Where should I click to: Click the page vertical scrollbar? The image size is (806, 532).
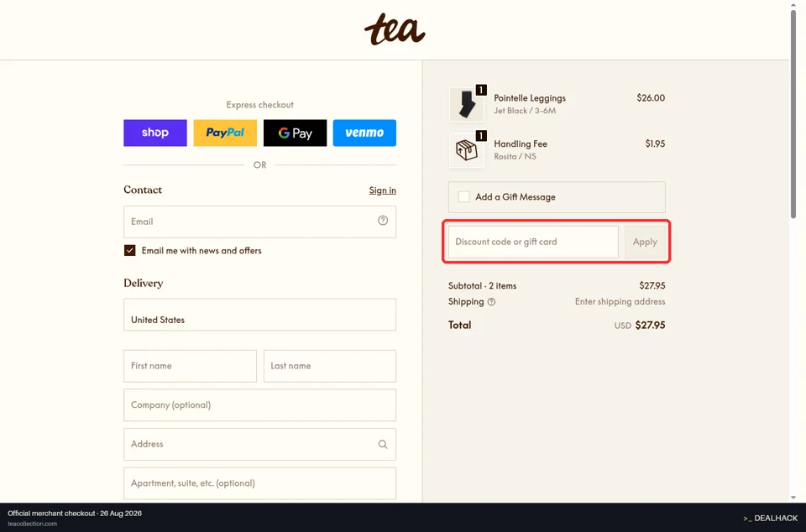(x=793, y=116)
